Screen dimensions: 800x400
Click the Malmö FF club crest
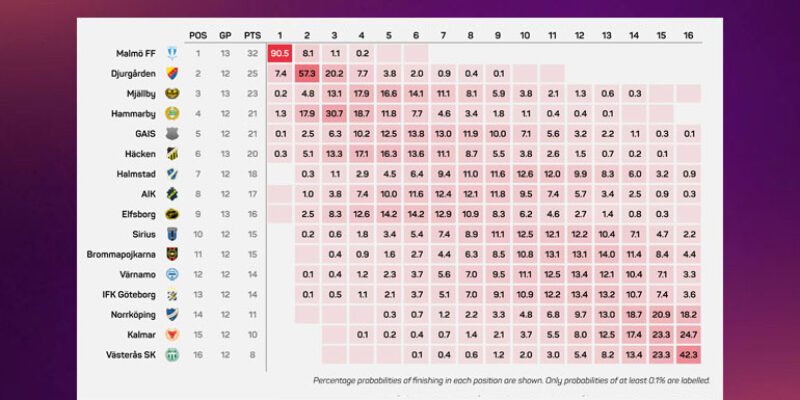[172, 53]
